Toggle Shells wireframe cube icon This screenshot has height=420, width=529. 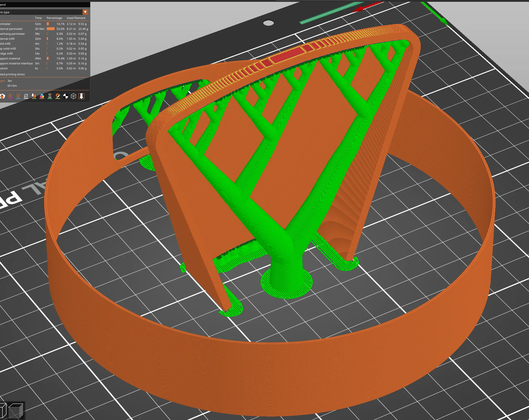pyautogui.click(x=73, y=96)
